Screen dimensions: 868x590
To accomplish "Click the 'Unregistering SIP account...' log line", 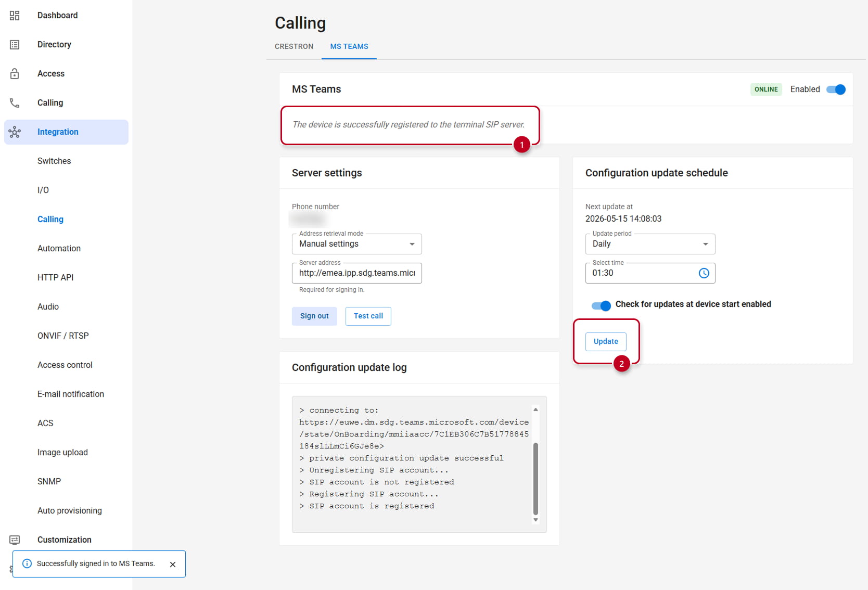I will (x=374, y=470).
